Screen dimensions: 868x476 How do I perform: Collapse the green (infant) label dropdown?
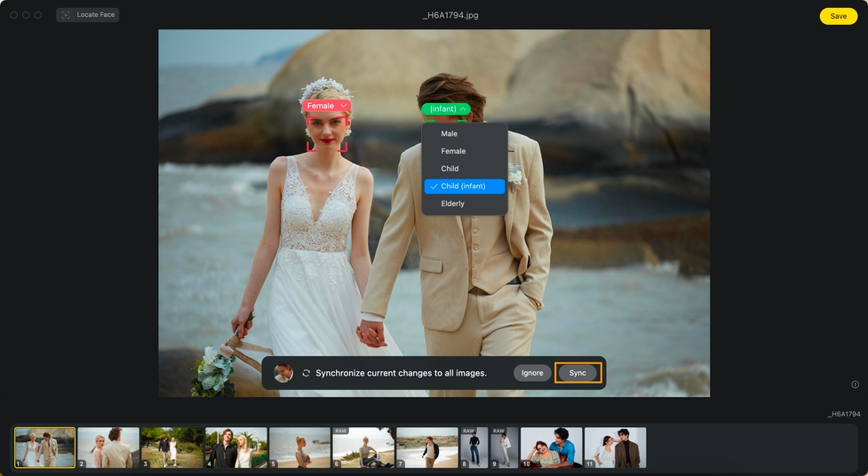(446, 109)
